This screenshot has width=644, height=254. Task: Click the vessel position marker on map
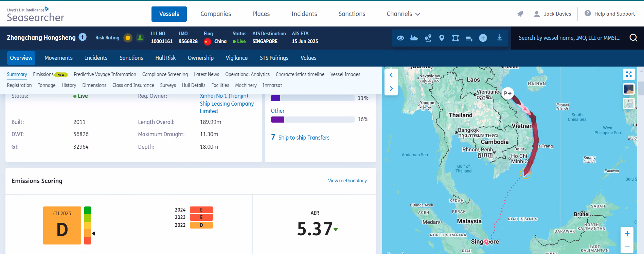(x=525, y=174)
